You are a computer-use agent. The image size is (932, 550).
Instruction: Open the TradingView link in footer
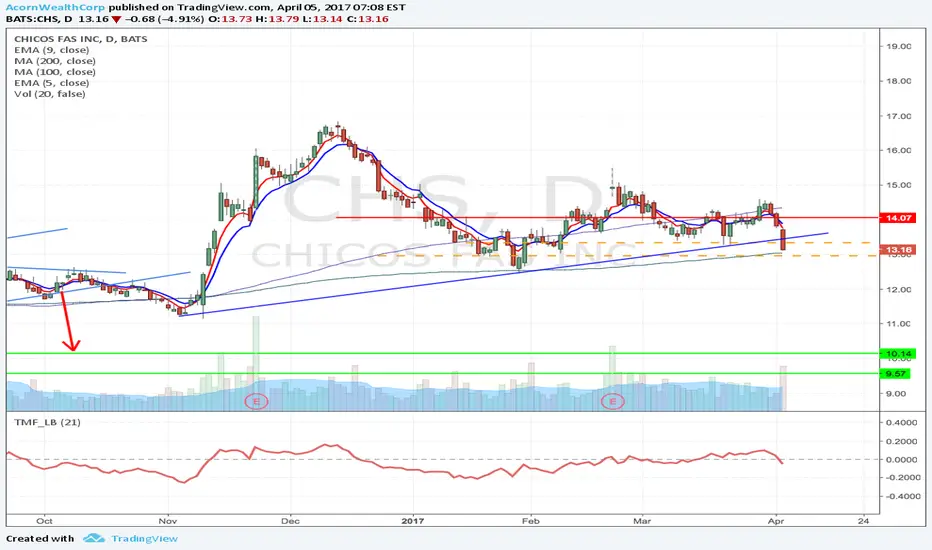pyautogui.click(x=144, y=539)
